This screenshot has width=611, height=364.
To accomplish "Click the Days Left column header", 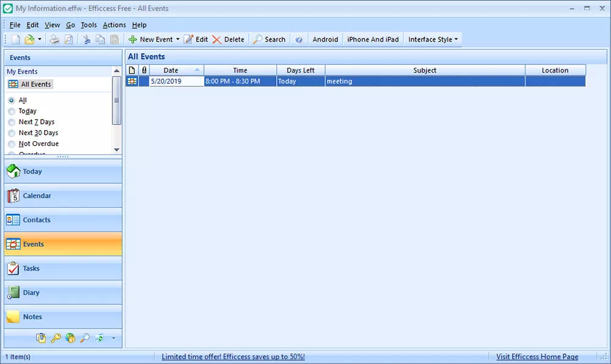I will 301,70.
